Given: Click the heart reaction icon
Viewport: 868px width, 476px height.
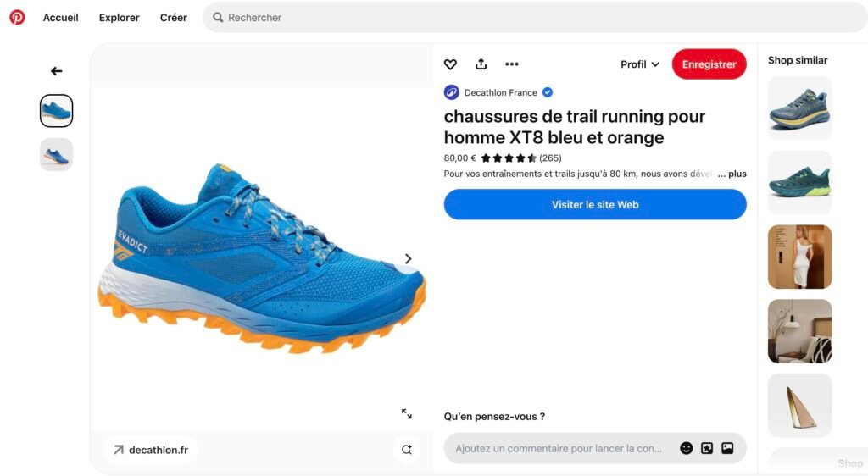Looking at the screenshot, I should (x=450, y=64).
